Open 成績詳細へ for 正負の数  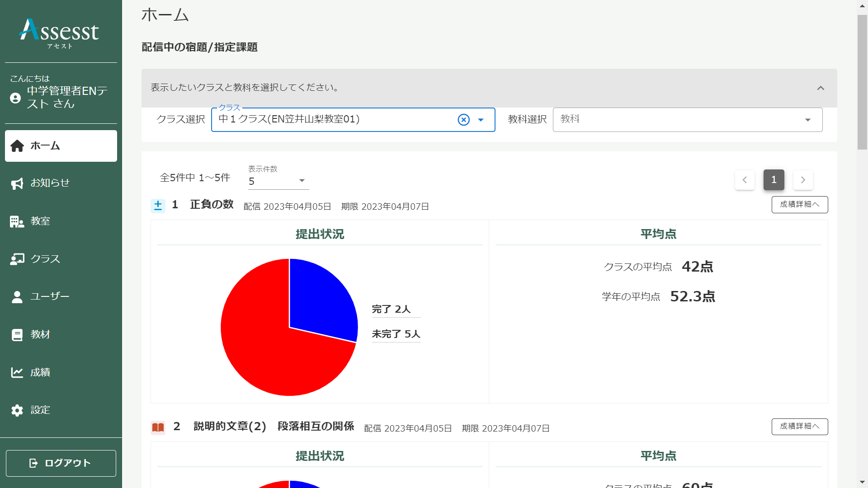[799, 204]
